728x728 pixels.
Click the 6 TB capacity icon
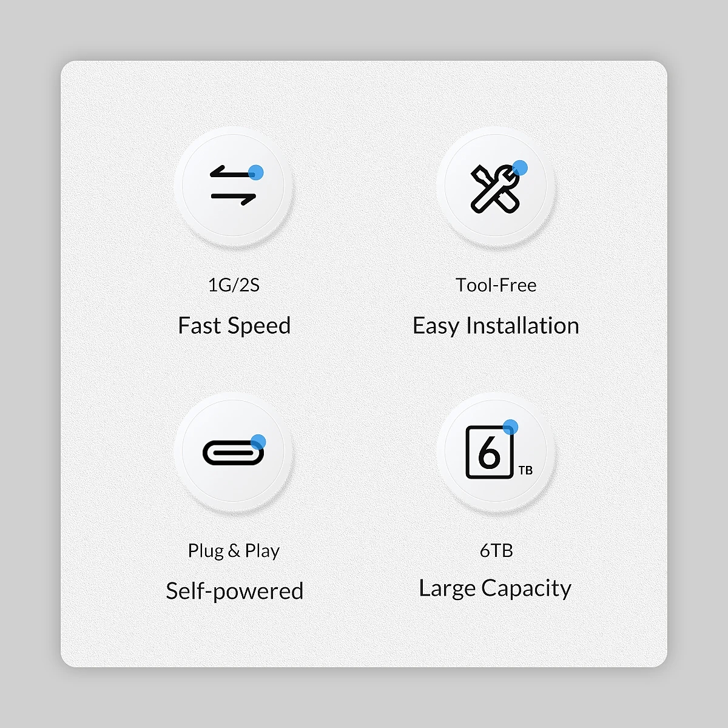pos(498,451)
